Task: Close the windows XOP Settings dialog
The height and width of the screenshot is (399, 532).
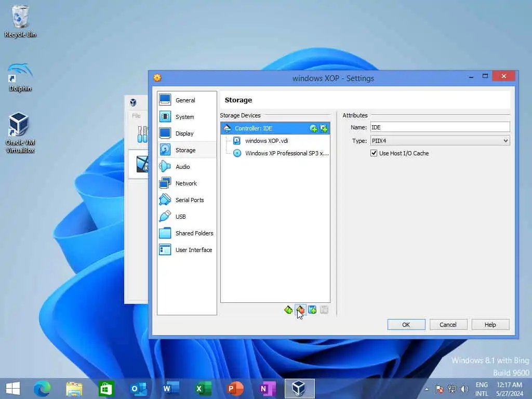Action: coord(503,76)
